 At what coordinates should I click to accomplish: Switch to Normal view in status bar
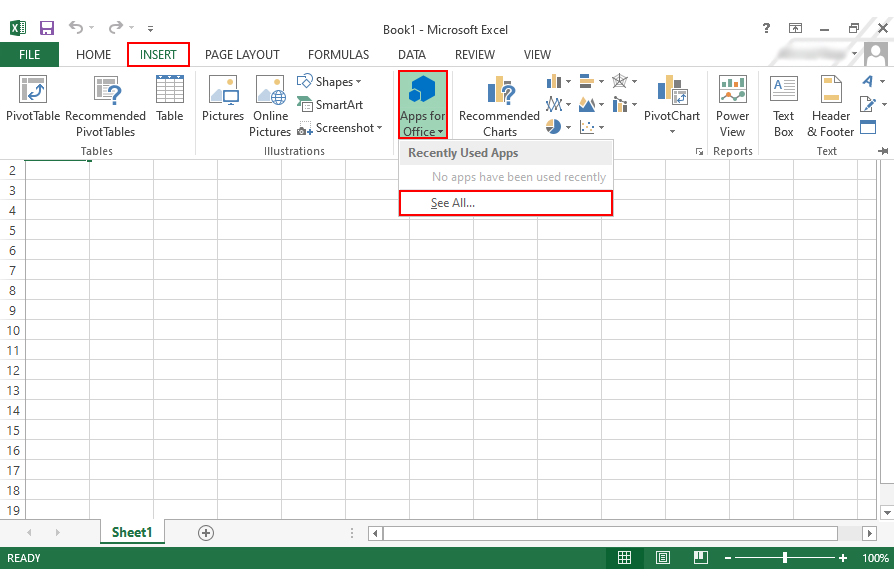(624, 557)
